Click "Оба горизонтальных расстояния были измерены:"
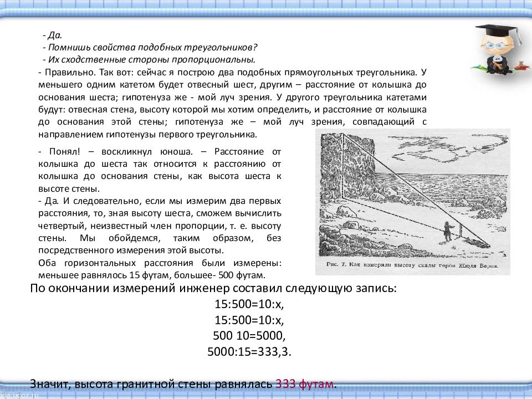Image resolution: width=532 pixels, height=399 pixels. click(x=160, y=263)
